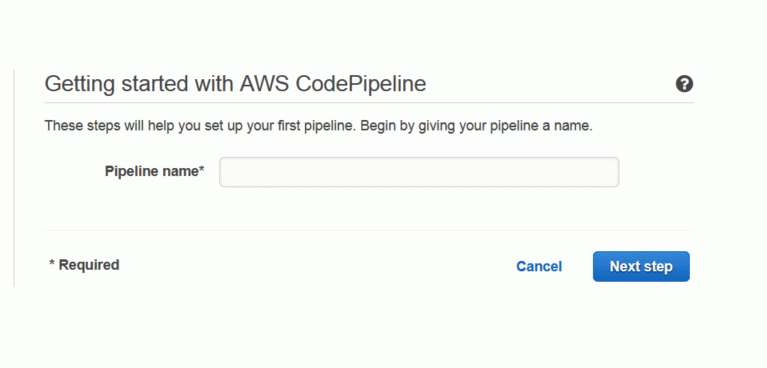Open the help question mark icon
The image size is (767, 368).
[684, 84]
